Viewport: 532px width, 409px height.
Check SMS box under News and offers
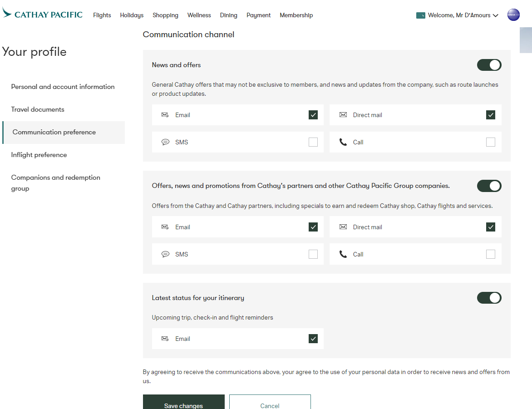tap(313, 142)
